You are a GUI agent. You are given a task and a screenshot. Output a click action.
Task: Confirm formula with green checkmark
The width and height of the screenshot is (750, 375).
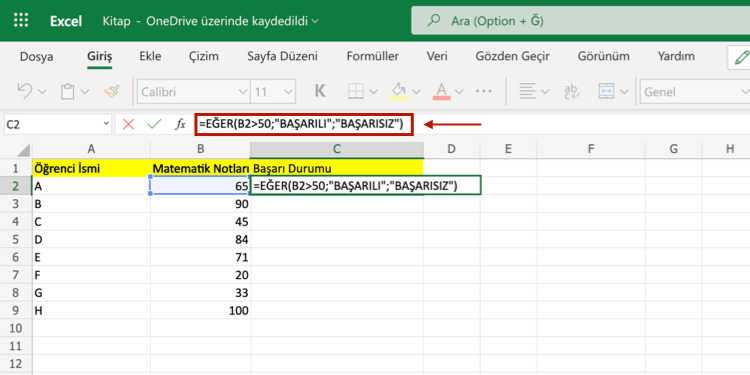click(154, 124)
